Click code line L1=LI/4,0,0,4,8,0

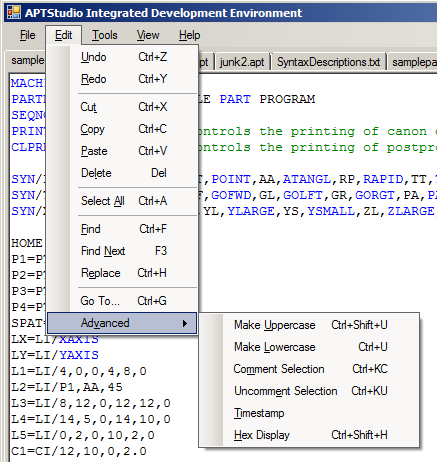pyautogui.click(x=79, y=371)
